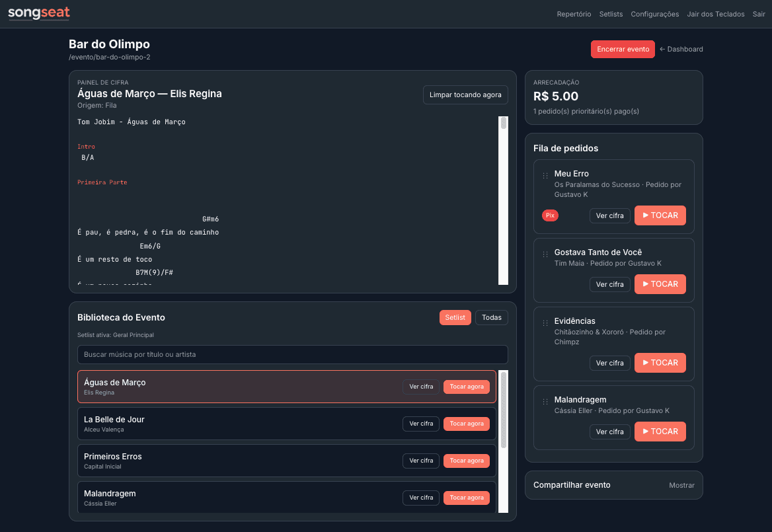Click Encerrar evento button
772x532 pixels.
[x=623, y=49]
